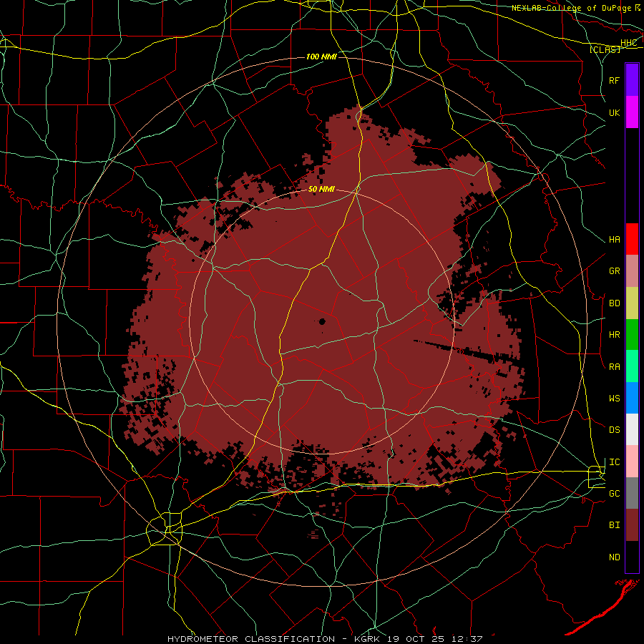Click the RF legend label
The image size is (644, 644).
(614, 80)
